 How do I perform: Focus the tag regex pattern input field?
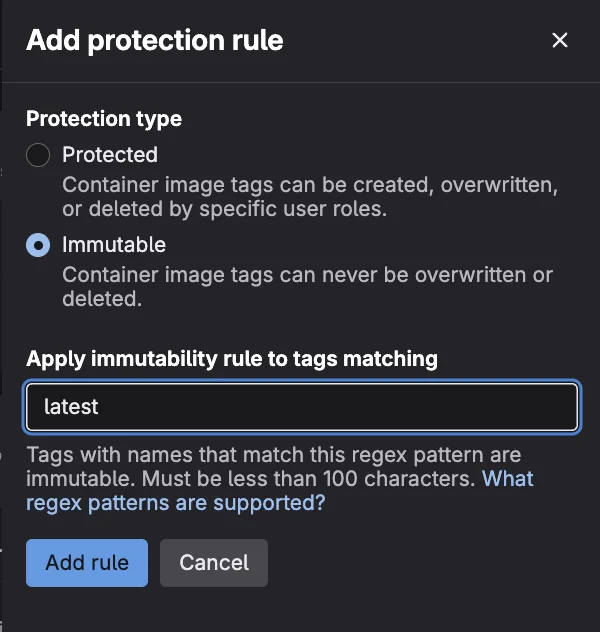coord(302,407)
